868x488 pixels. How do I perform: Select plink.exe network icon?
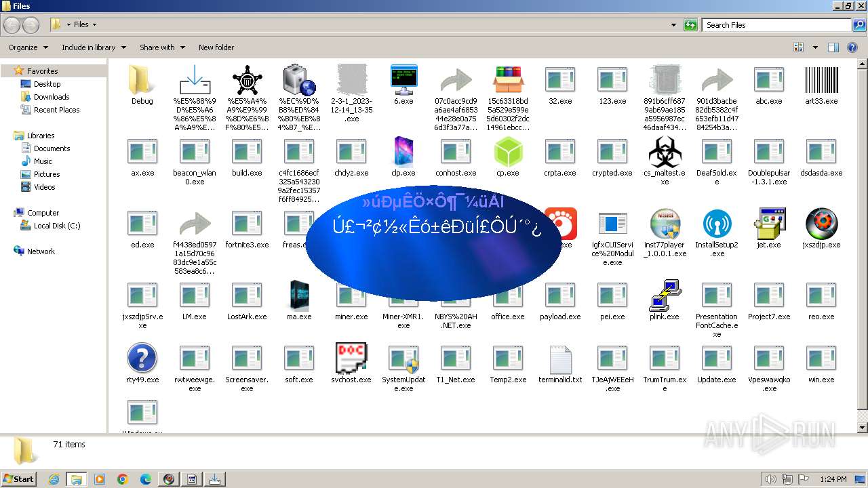coord(665,296)
